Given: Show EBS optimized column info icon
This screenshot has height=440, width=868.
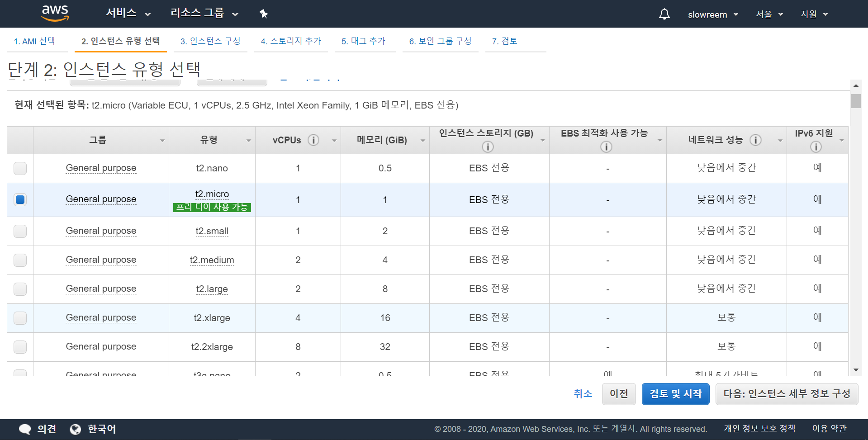Looking at the screenshot, I should tap(606, 147).
